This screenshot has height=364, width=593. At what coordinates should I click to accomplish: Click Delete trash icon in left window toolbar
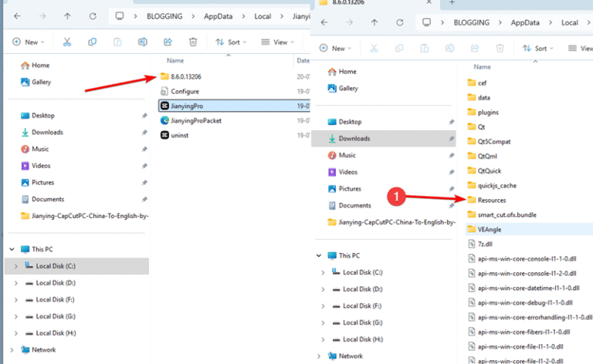(193, 42)
